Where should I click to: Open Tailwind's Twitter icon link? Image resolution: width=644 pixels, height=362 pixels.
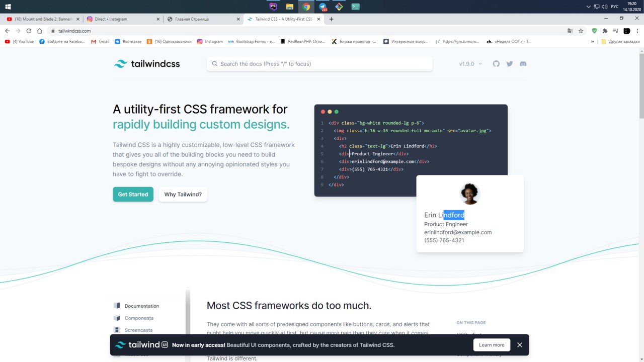coord(510,64)
